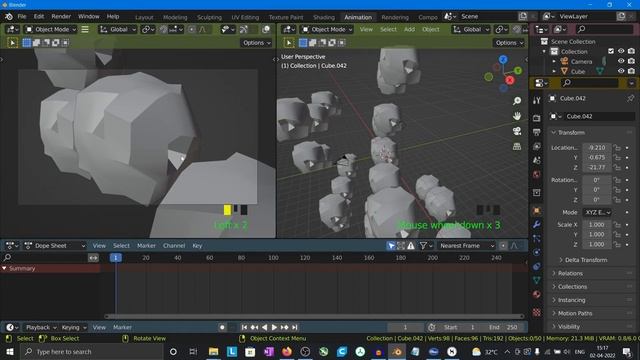Screen dimensions: 640x360
Task: Open the Render menu
Action: [61, 17]
